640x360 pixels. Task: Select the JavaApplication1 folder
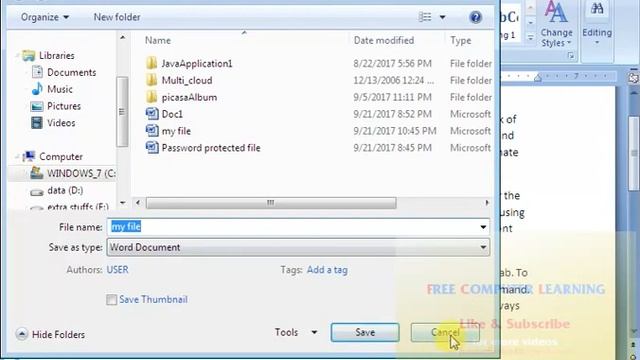(197, 64)
